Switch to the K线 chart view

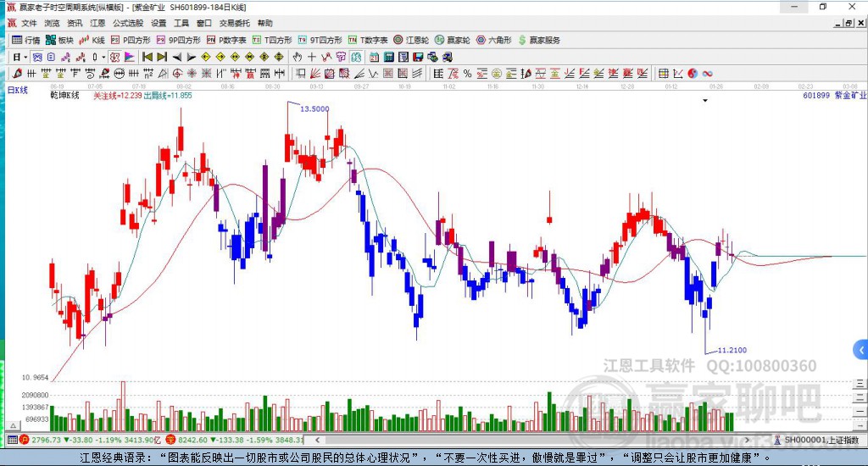click(92, 40)
